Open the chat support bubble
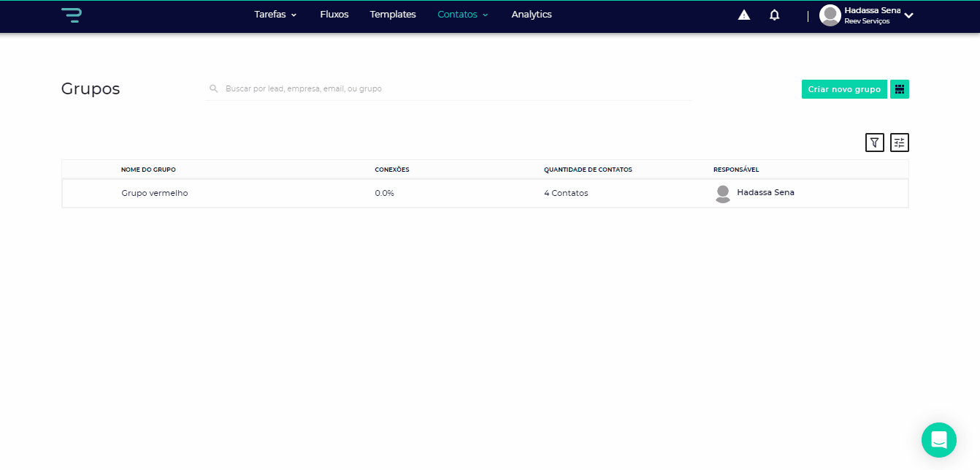Viewport: 980px width, 470px height. tap(938, 440)
